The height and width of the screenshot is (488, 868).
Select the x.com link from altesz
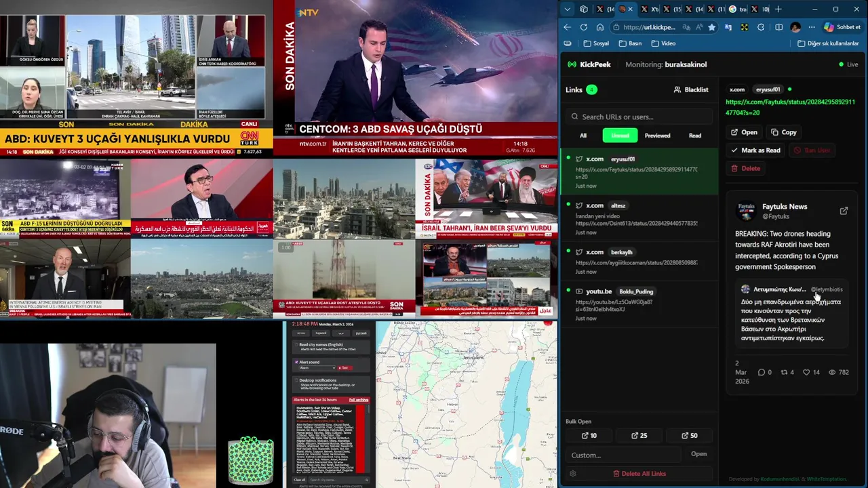click(639, 218)
